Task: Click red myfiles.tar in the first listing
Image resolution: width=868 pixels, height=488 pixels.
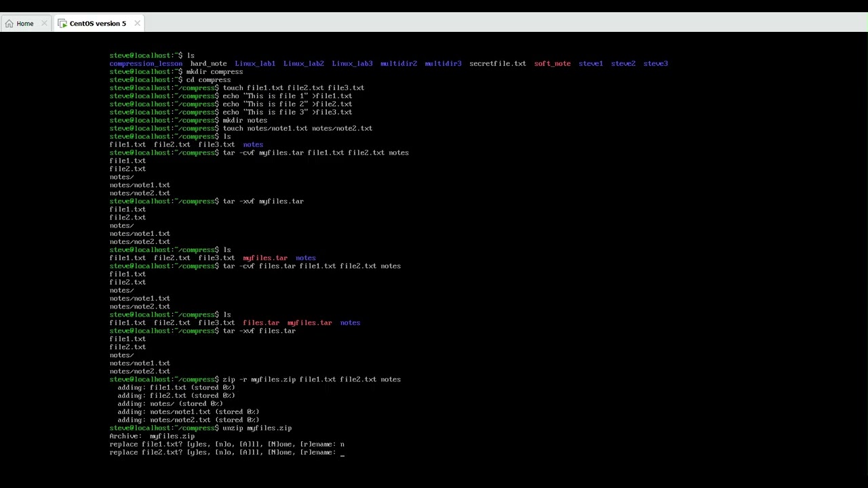Action: point(265,258)
